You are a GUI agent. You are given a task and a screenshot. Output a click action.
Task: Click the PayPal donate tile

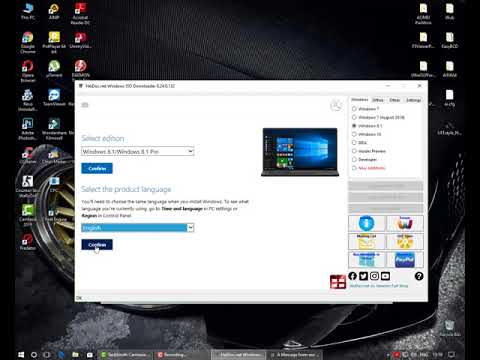(405, 259)
